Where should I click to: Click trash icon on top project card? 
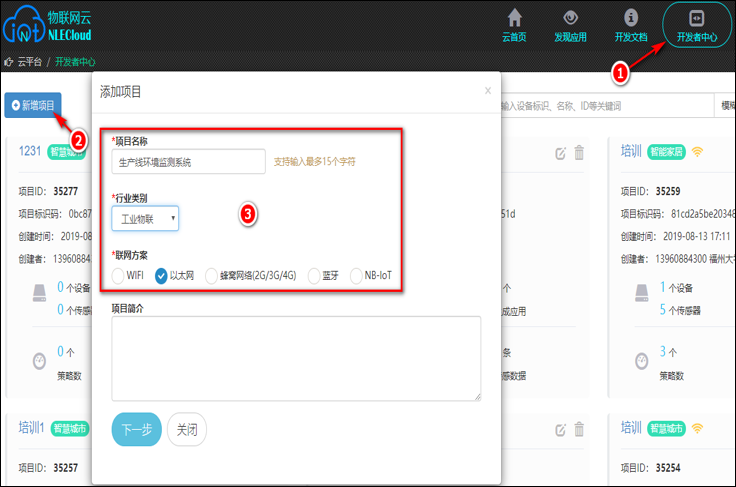579,152
